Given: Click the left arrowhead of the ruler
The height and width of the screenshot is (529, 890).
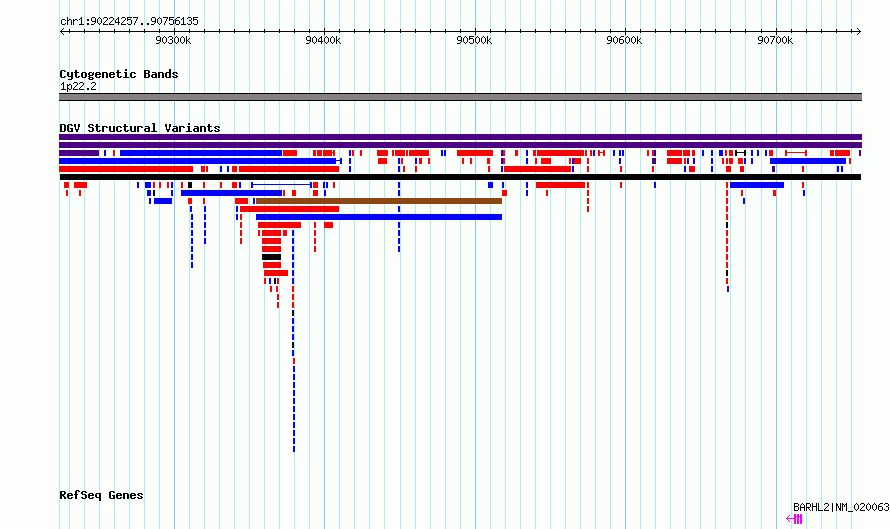Looking at the screenshot, I should pyautogui.click(x=62, y=32).
